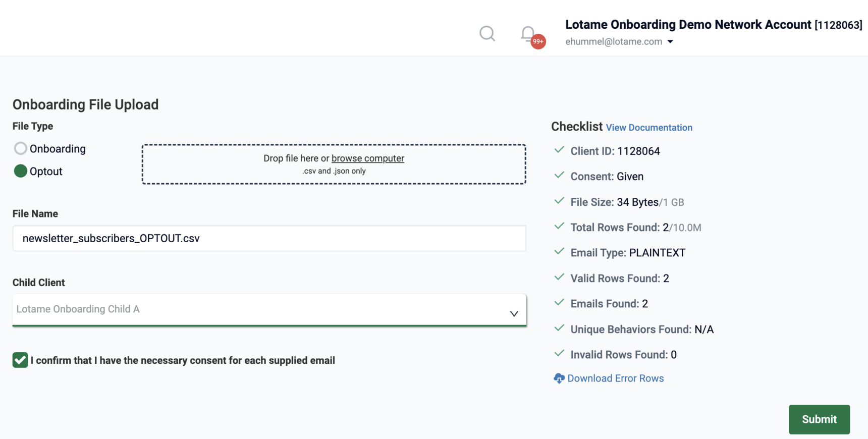Screen dimensions: 868x439
Task: Open the notifications bell icon
Action: coord(527,33)
